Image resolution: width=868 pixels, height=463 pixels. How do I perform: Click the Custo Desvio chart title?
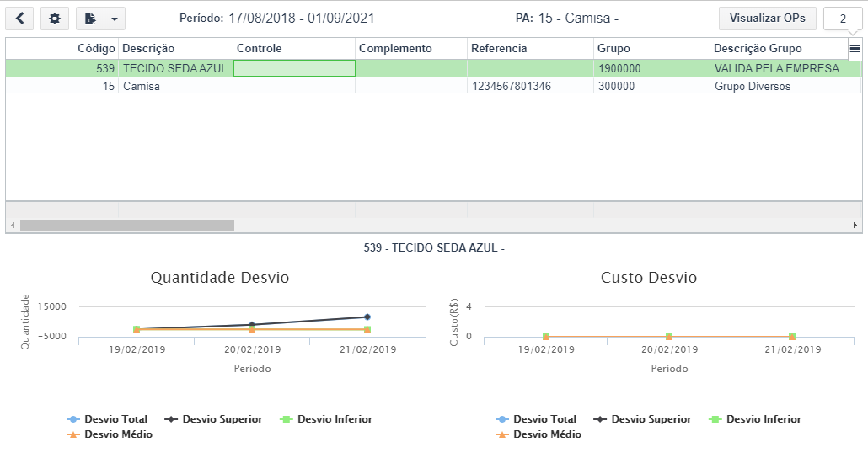(649, 278)
